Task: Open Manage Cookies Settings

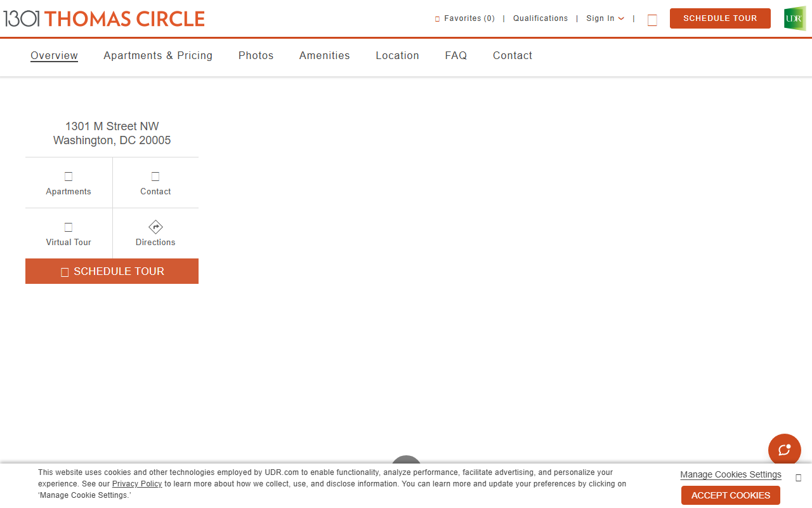Action: coord(731,475)
